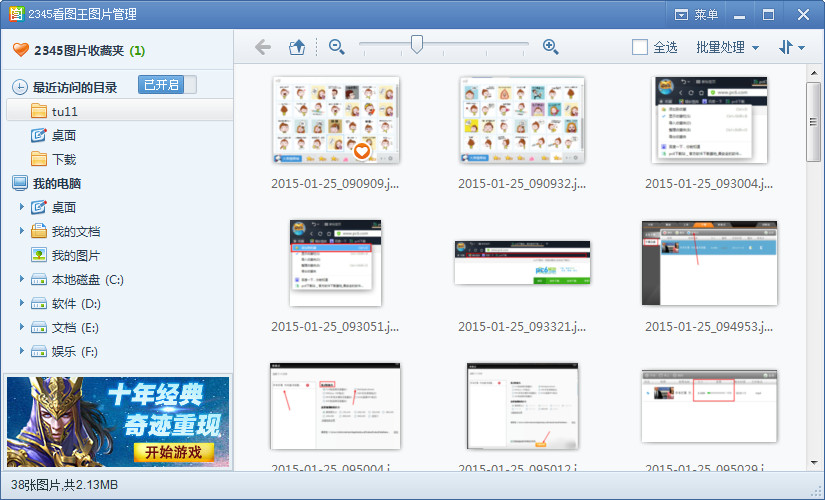Click the window resize grip icon
Viewport: 825px width, 500px height.
[x=817, y=492]
